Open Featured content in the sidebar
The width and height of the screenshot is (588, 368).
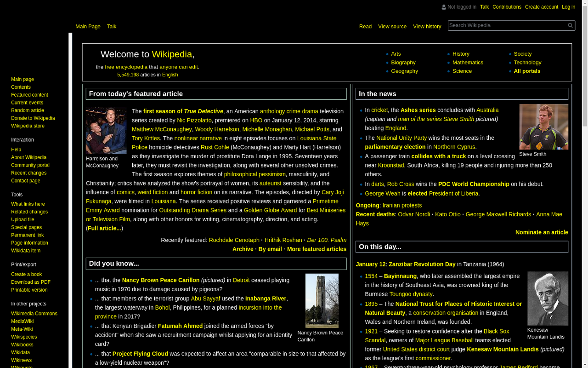click(29, 95)
